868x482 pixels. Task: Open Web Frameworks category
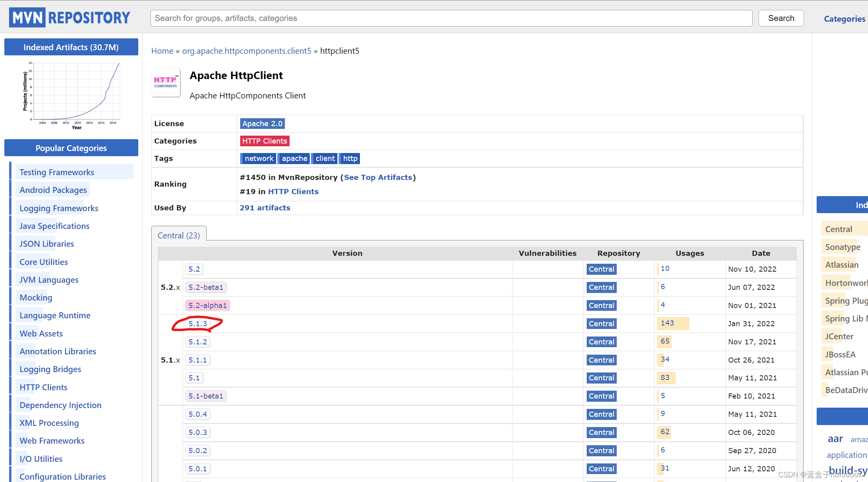pos(52,441)
